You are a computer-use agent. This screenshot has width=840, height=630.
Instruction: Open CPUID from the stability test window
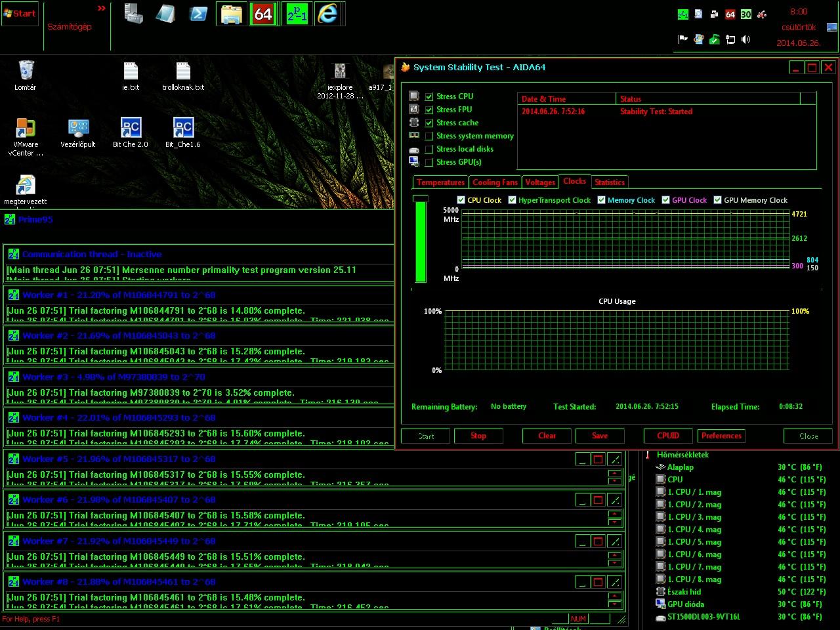(x=668, y=436)
